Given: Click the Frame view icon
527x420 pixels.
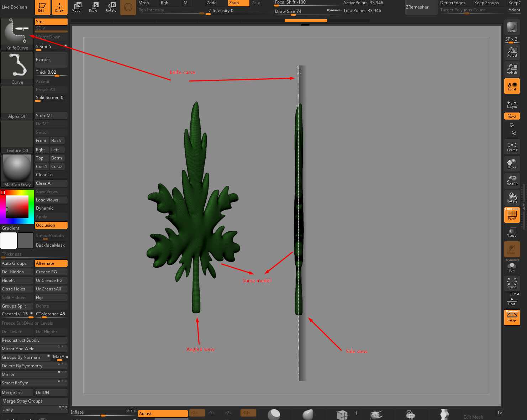Looking at the screenshot, I should coord(512,146).
